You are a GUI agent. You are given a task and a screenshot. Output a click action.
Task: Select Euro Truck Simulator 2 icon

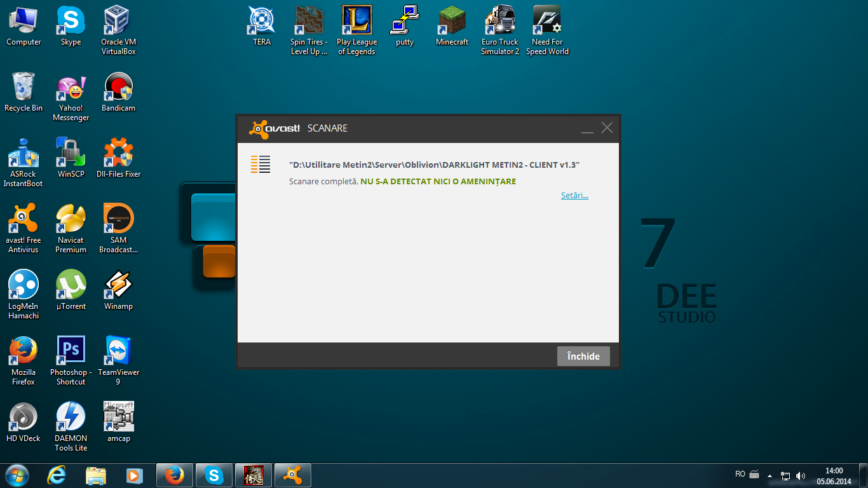pyautogui.click(x=499, y=30)
